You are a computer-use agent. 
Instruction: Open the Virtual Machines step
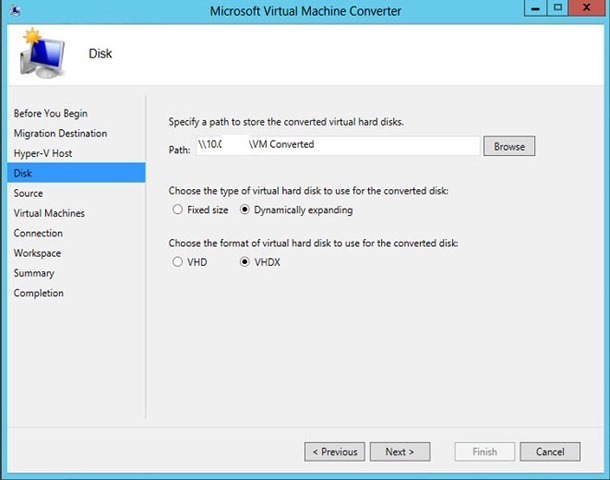click(x=49, y=213)
